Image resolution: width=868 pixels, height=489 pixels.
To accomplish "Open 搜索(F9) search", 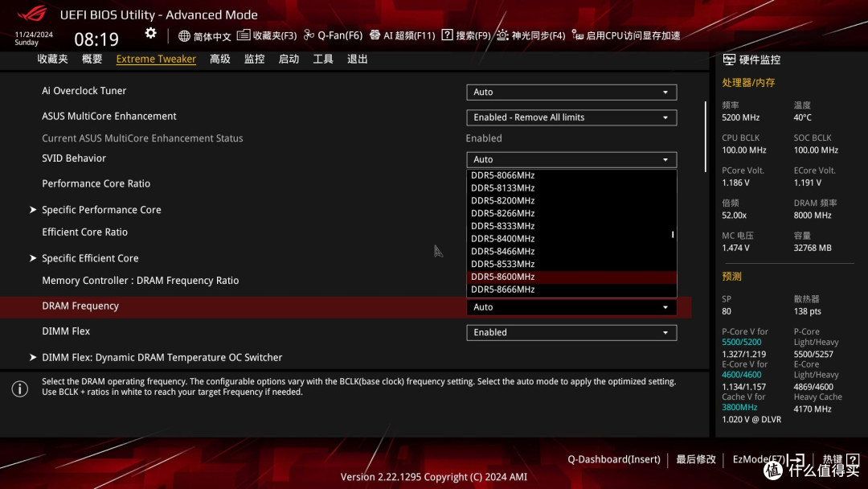I will click(x=466, y=35).
